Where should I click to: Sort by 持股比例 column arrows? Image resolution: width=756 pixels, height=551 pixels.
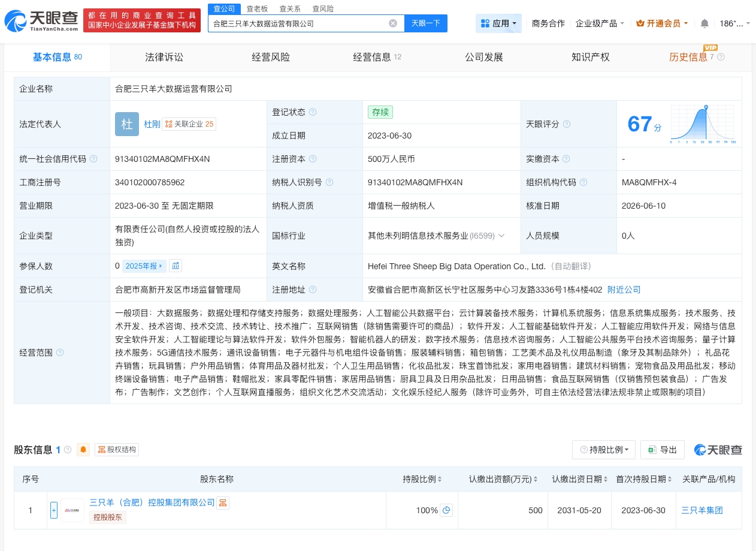[x=440, y=479]
